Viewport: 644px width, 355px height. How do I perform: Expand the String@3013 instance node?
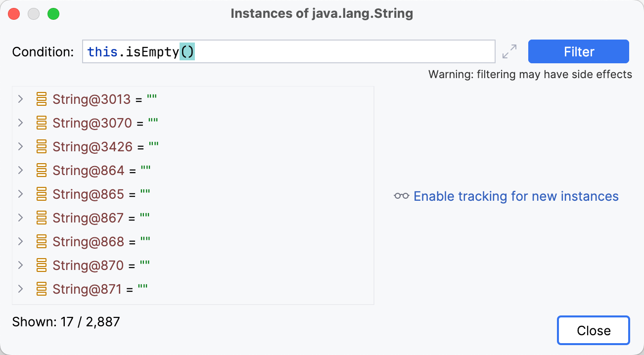coord(20,99)
